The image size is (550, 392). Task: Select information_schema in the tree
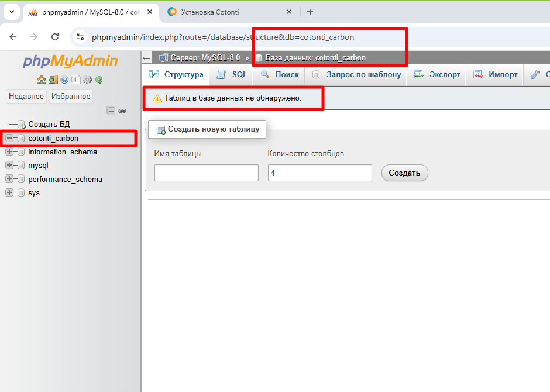pyautogui.click(x=63, y=152)
